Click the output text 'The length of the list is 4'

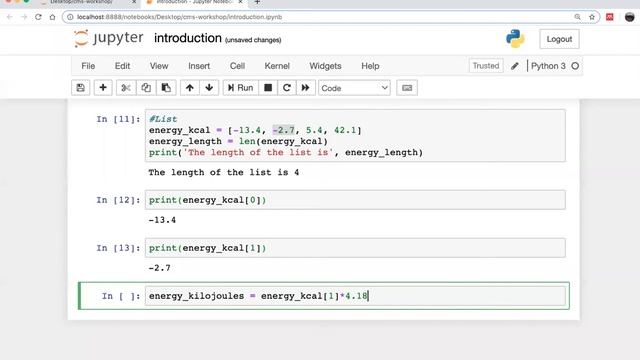[224, 173]
